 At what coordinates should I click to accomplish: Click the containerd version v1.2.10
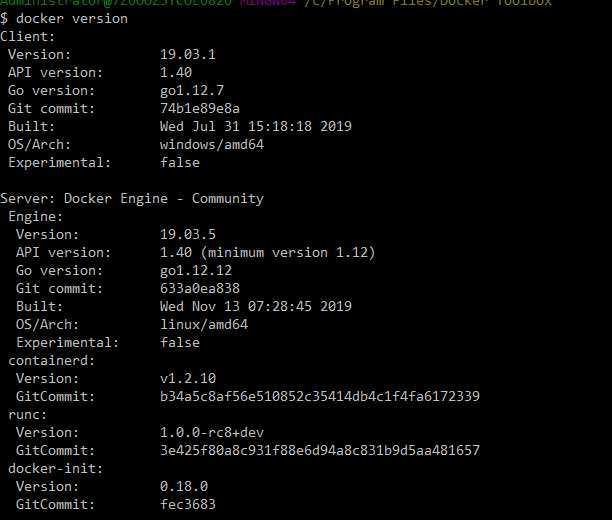pyautogui.click(x=188, y=378)
